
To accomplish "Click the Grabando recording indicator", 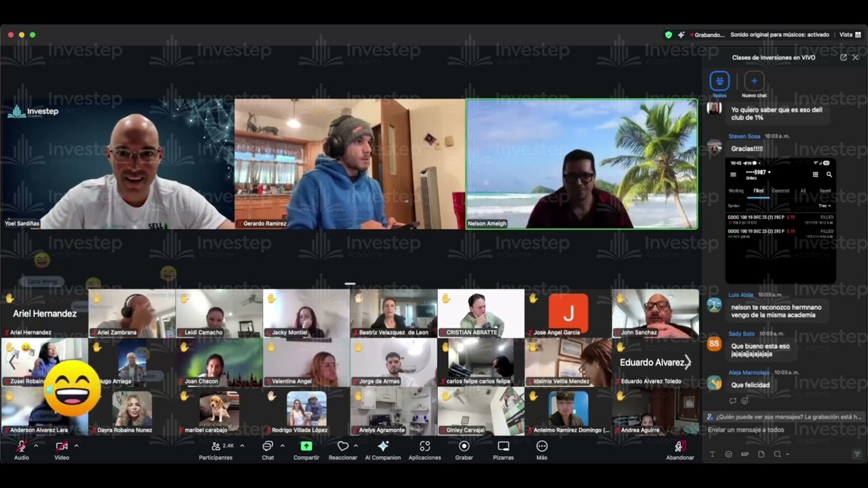I will (707, 35).
